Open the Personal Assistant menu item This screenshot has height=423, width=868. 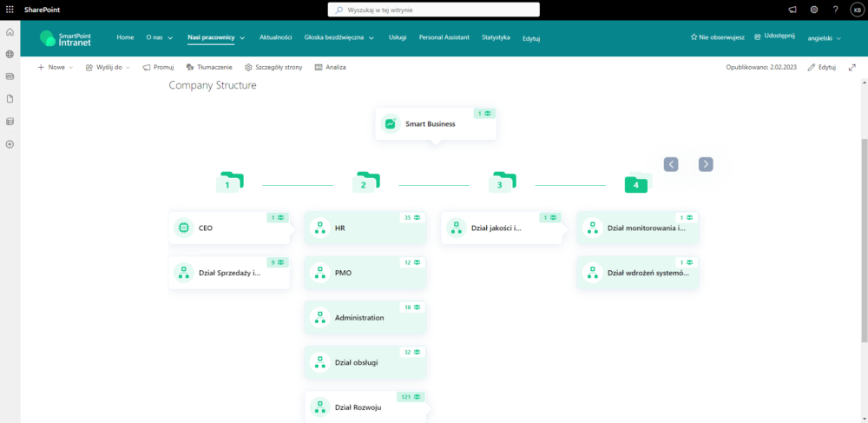(444, 37)
